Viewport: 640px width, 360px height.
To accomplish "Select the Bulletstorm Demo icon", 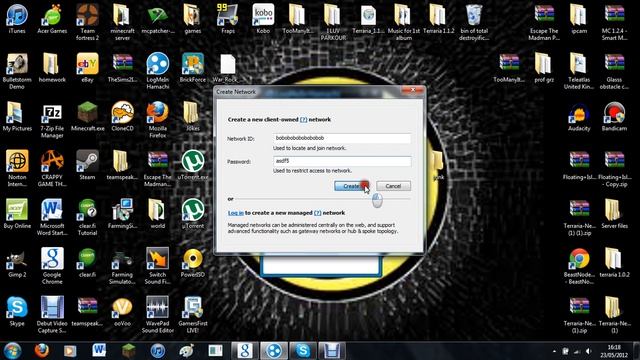I will (x=17, y=71).
